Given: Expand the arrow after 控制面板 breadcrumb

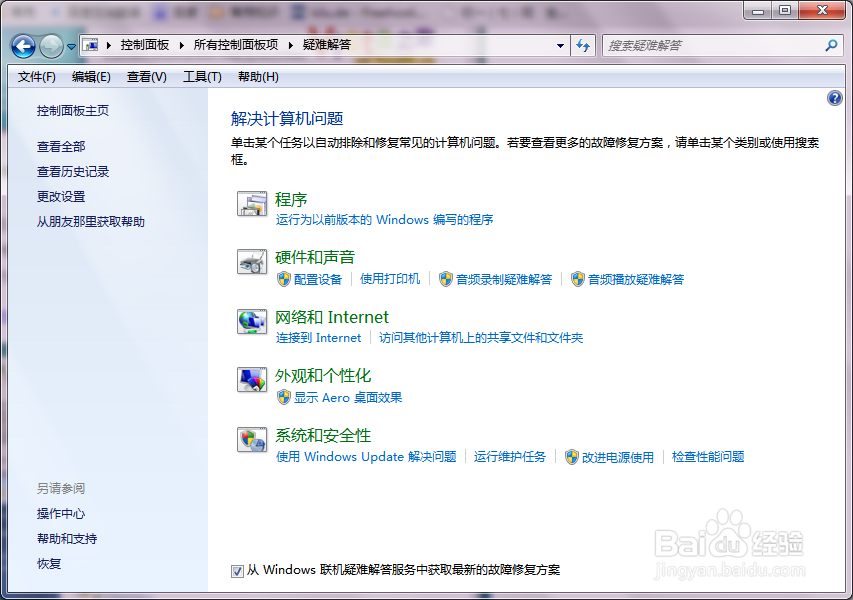Looking at the screenshot, I should [x=182, y=46].
